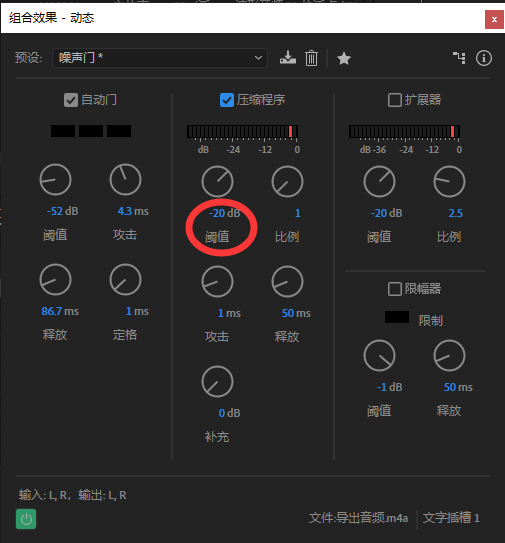Enable the 扩展器 checkbox

click(395, 100)
